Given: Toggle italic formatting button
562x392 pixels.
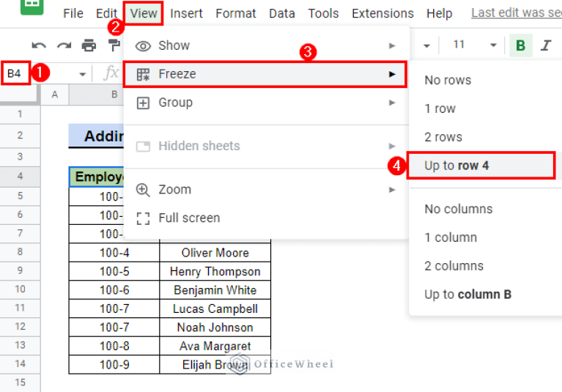Looking at the screenshot, I should point(546,45).
